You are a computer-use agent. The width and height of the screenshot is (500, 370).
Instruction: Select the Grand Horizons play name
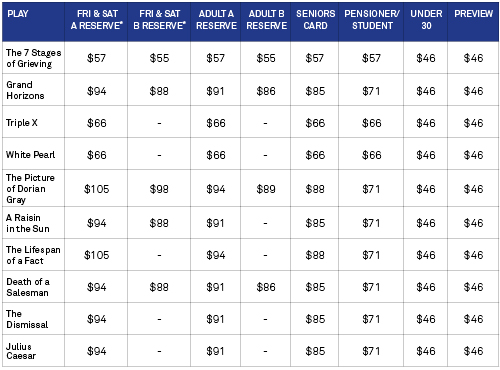pos(25,90)
